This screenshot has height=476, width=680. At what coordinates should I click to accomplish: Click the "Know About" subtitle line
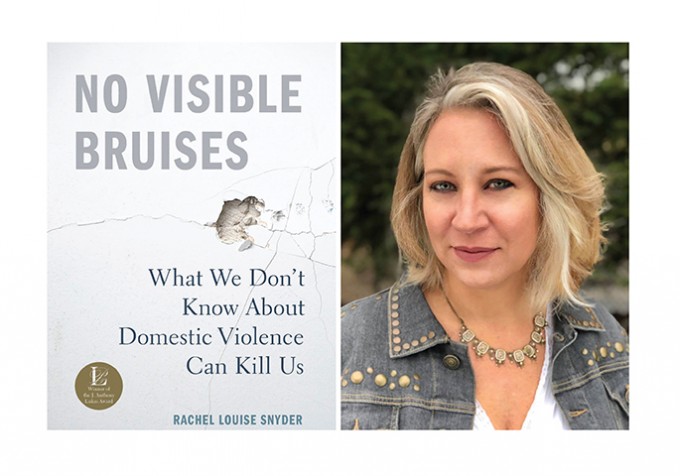[243, 307]
